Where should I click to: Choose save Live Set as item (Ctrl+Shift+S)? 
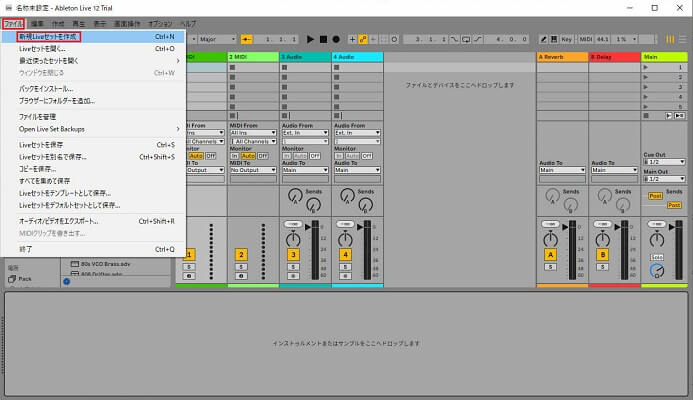coord(94,157)
